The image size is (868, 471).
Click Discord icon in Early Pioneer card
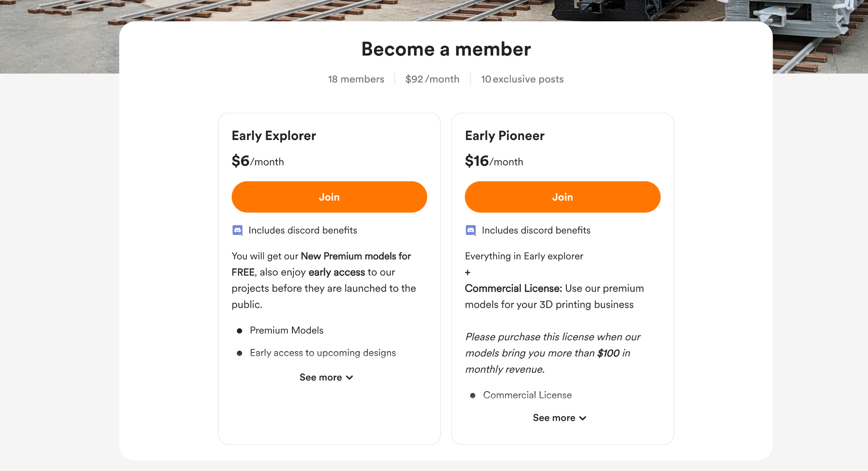click(x=471, y=230)
